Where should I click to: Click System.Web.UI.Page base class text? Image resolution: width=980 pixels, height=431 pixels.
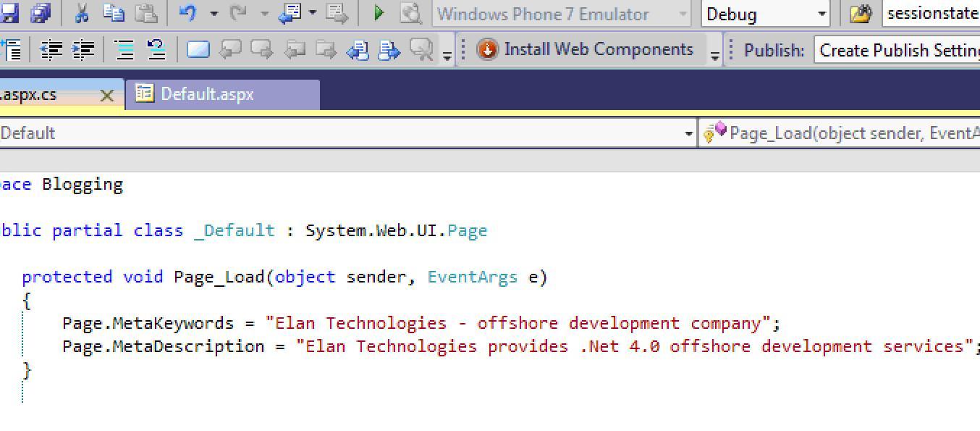coord(396,230)
